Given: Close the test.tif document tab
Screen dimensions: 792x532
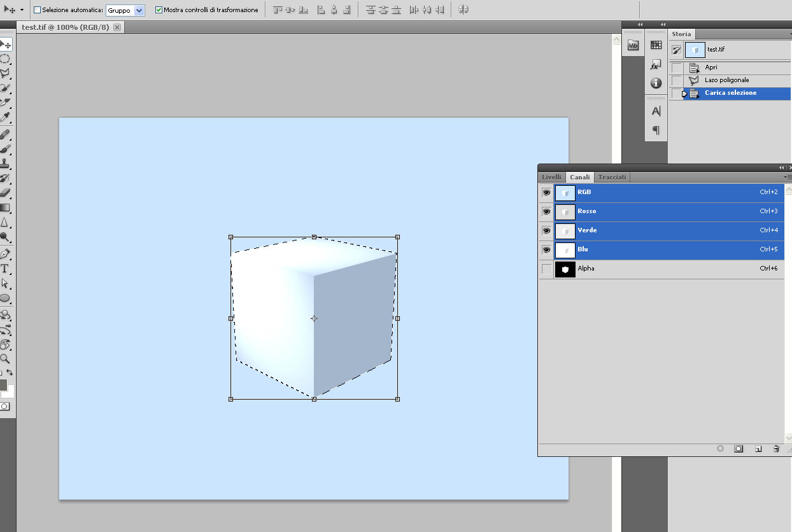Looking at the screenshot, I should [x=117, y=27].
